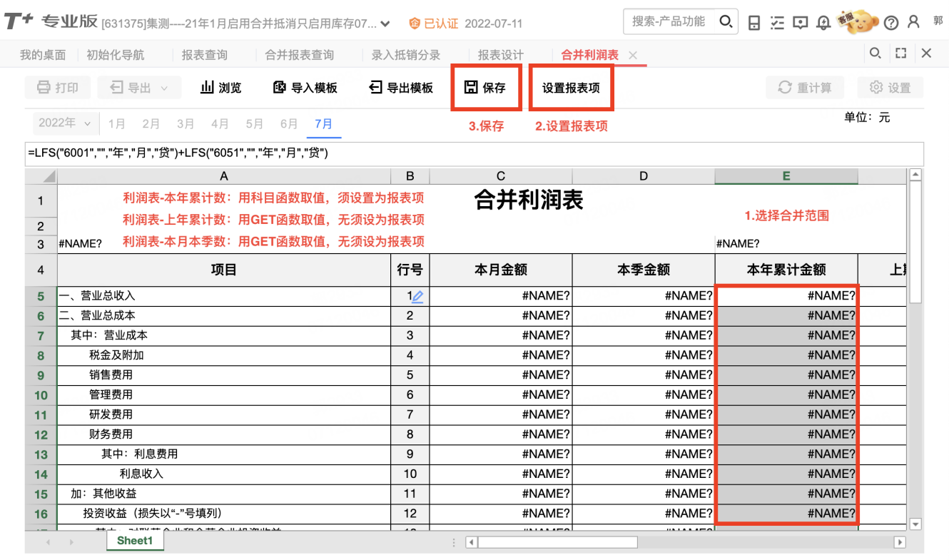Click the next sheet arrow beside Sheet1

point(72,543)
